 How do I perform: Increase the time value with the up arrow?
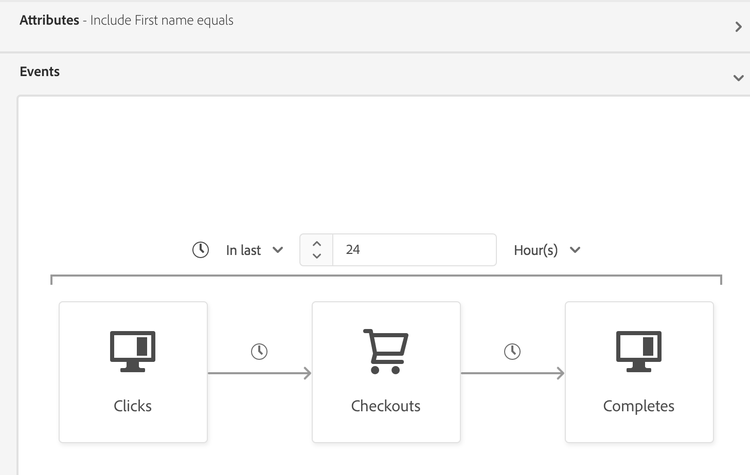click(x=317, y=243)
